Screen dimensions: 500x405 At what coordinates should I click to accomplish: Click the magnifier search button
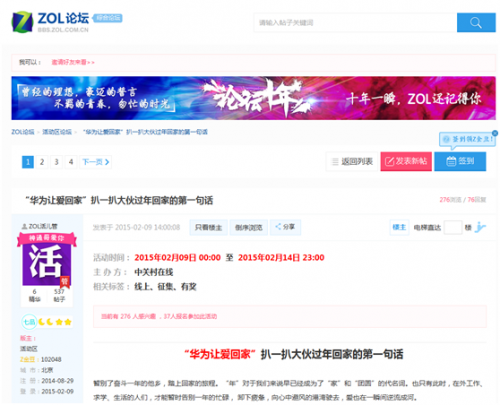point(476,23)
